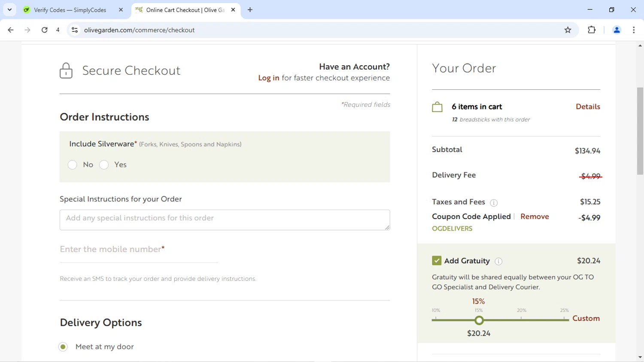Close the Verify Codes SimplyCodes tab
Viewport: 644px width, 362px height.
121,10
